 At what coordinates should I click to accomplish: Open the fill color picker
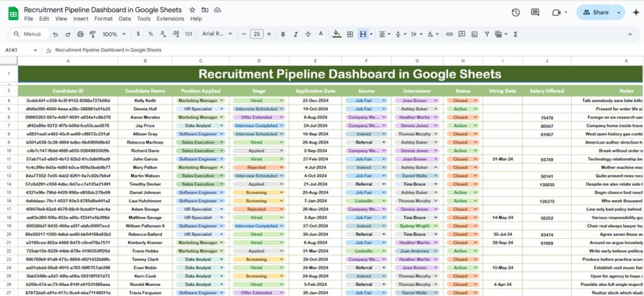(x=337, y=34)
